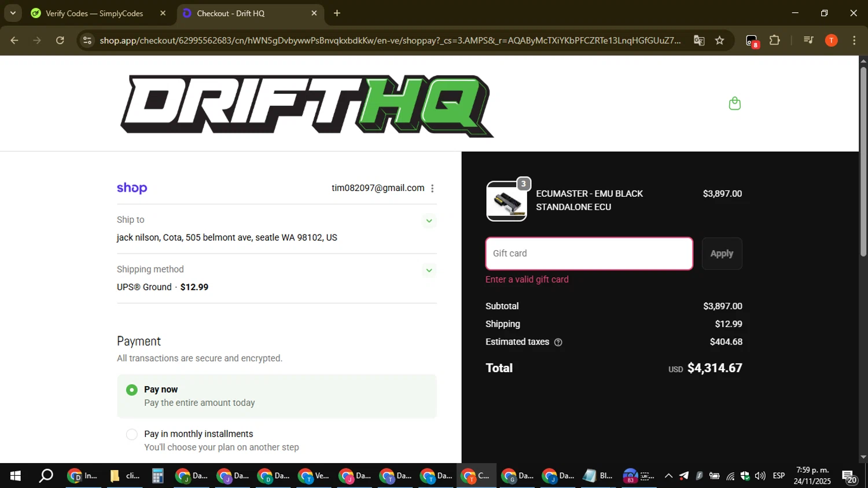Open the taskbar clock and date
Screen dimensions: 868x488
(x=812, y=476)
